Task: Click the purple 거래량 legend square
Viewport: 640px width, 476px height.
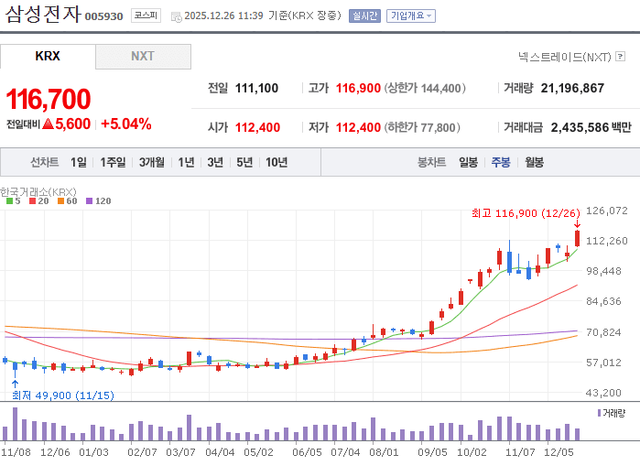Action: tap(599, 412)
